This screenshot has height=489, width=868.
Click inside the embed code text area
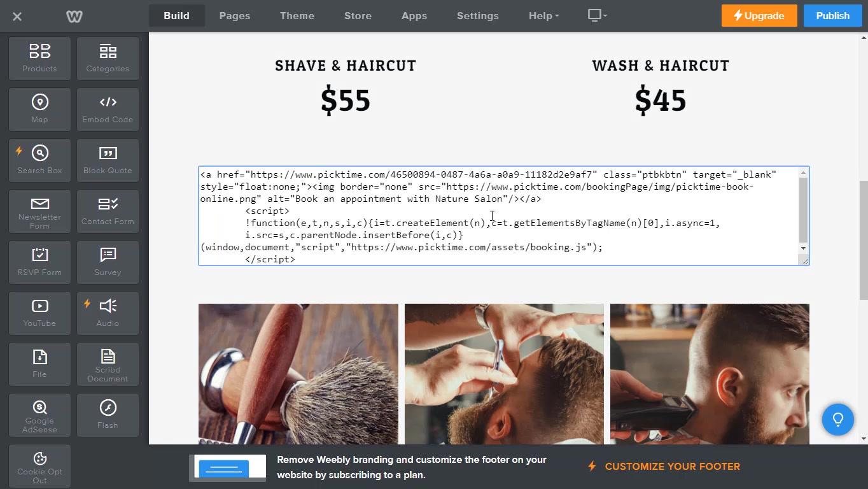pos(499,216)
